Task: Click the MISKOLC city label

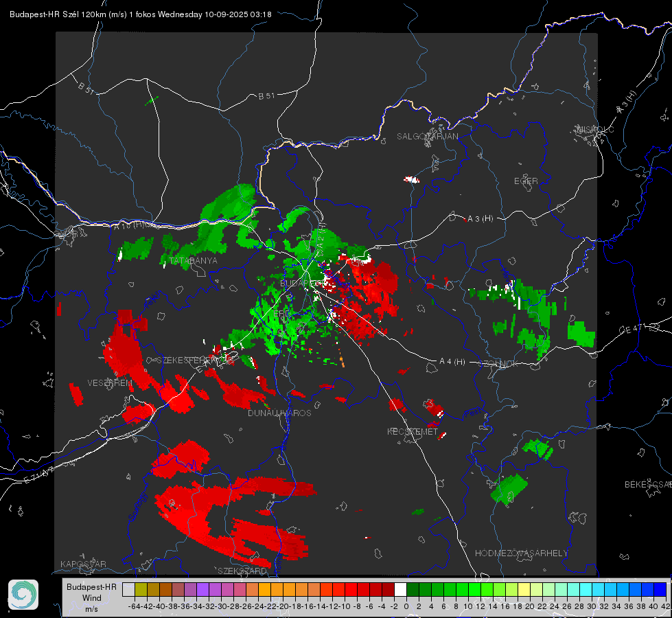Action: tap(595, 129)
